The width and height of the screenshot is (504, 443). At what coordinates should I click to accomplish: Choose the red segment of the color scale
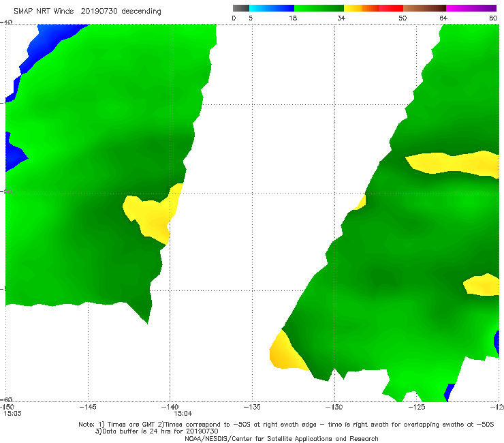(391, 8)
